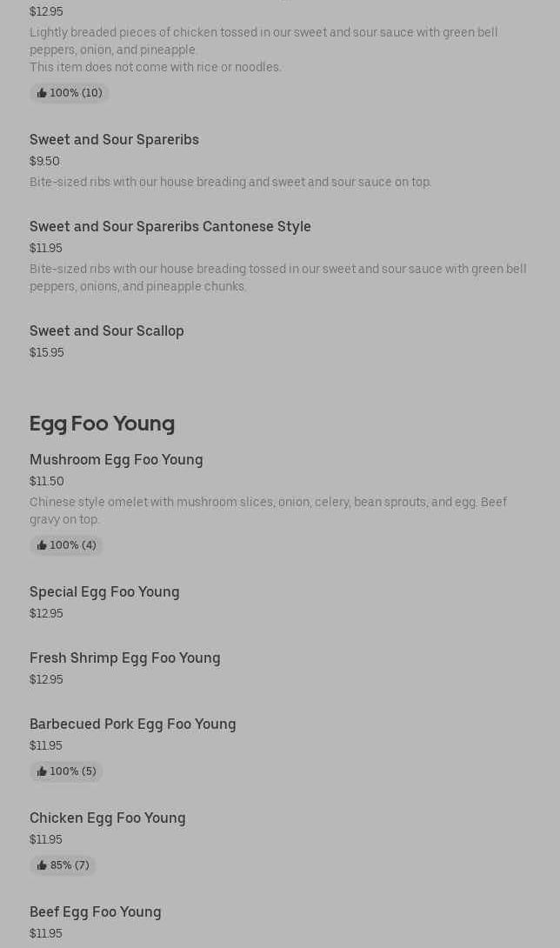Click the $9.50 Sweet and Sour Spareribs price
The image size is (560, 948).
[x=44, y=161]
